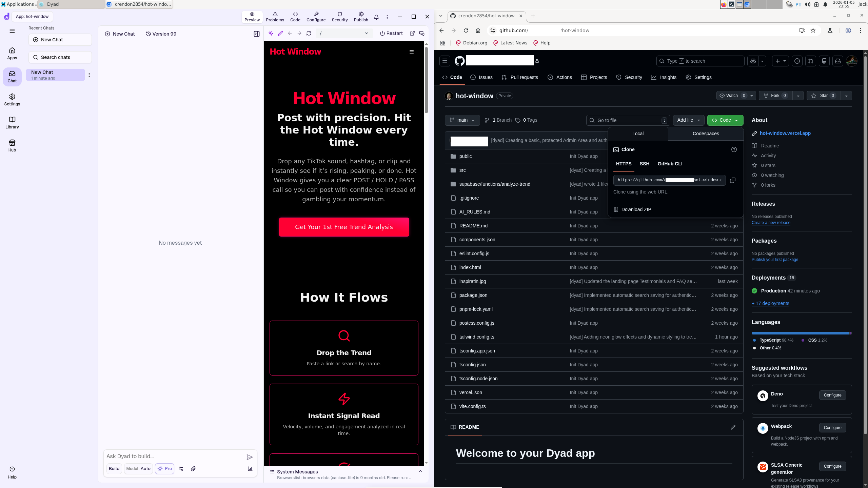Copy the HTTPS clone URL
This screenshot has height=488, width=868.
click(733, 180)
